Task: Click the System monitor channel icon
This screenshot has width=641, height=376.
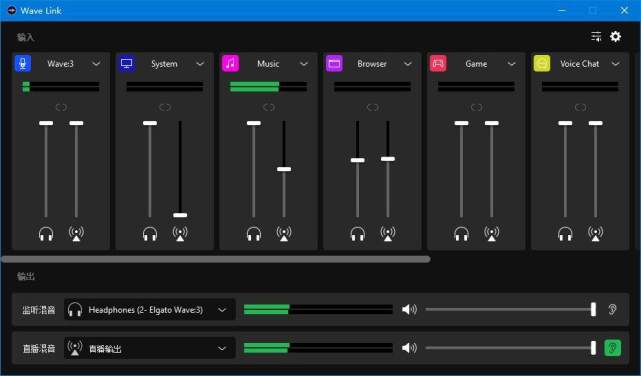Action: coord(127,64)
